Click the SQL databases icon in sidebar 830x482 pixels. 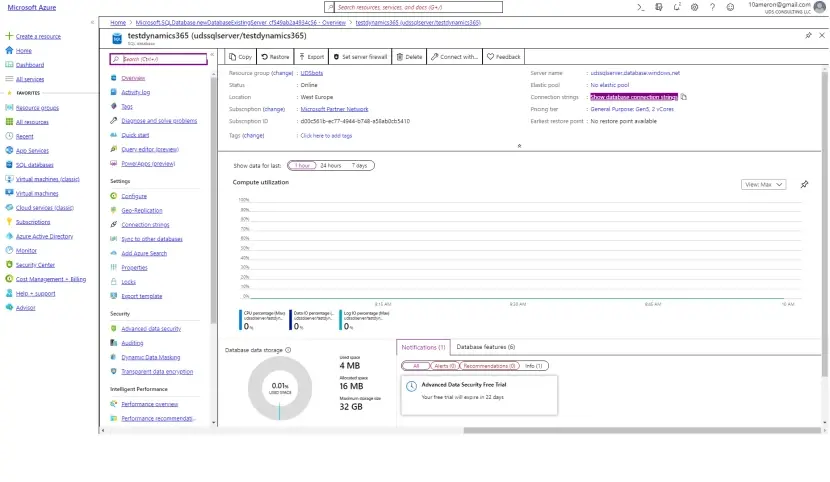9,165
